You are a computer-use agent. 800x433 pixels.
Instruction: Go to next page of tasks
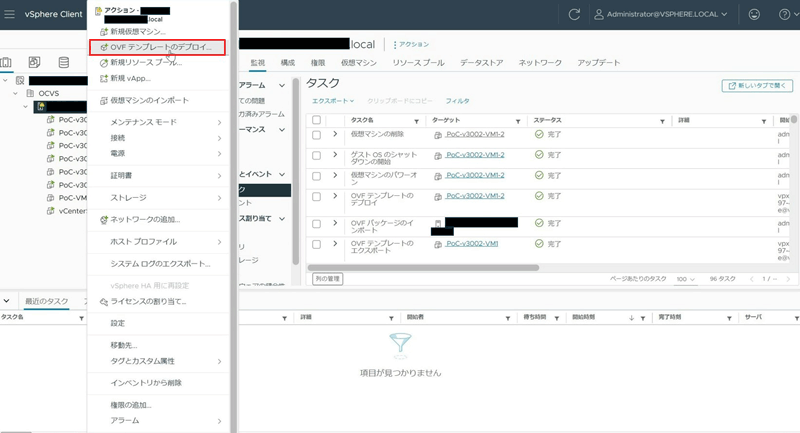(788, 279)
